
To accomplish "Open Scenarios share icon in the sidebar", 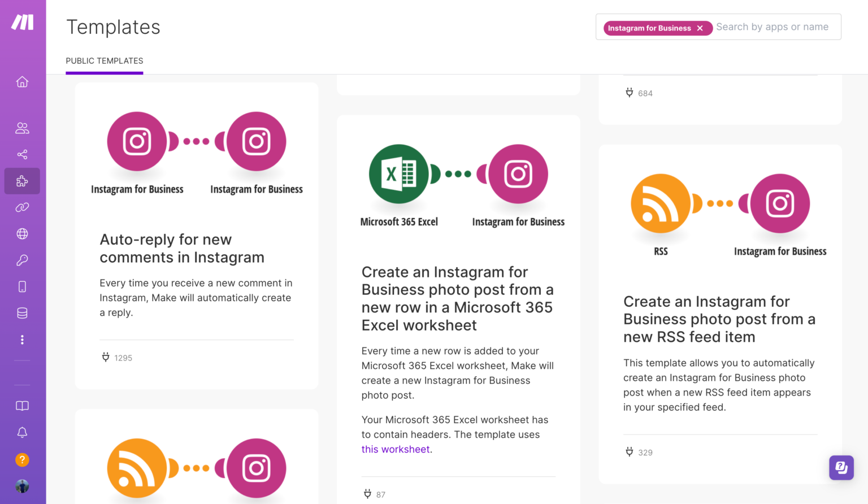I will pos(22,154).
